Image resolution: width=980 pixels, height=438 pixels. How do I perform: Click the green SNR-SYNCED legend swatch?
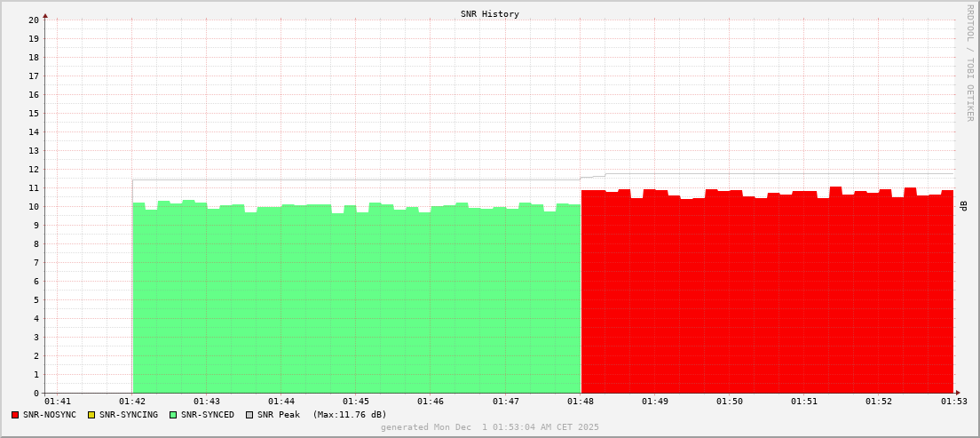point(173,415)
